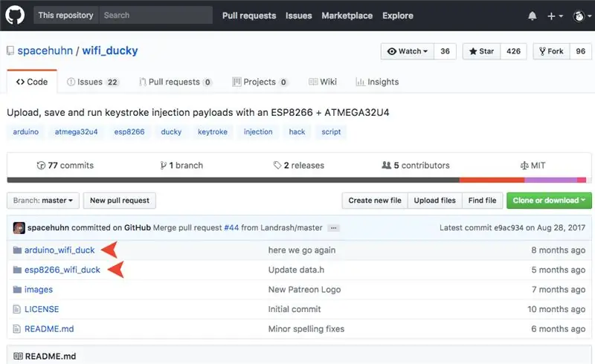Open README.md file in list
The height and width of the screenshot is (364, 595).
49,329
